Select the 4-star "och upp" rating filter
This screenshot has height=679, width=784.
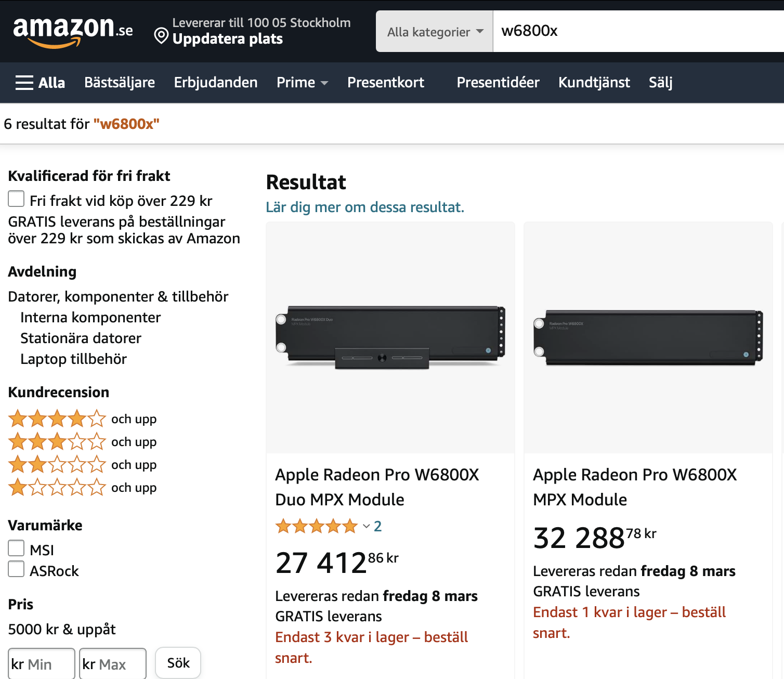coord(57,418)
